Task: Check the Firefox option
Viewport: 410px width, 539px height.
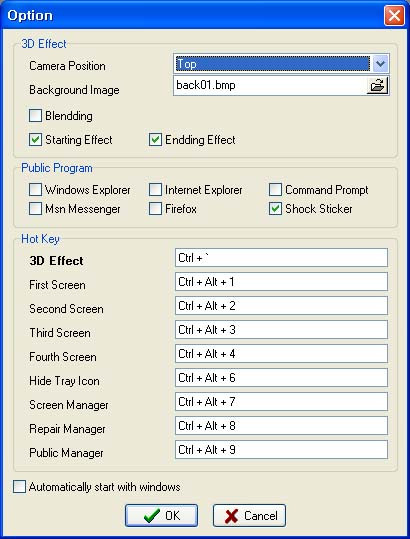Action: (x=155, y=209)
